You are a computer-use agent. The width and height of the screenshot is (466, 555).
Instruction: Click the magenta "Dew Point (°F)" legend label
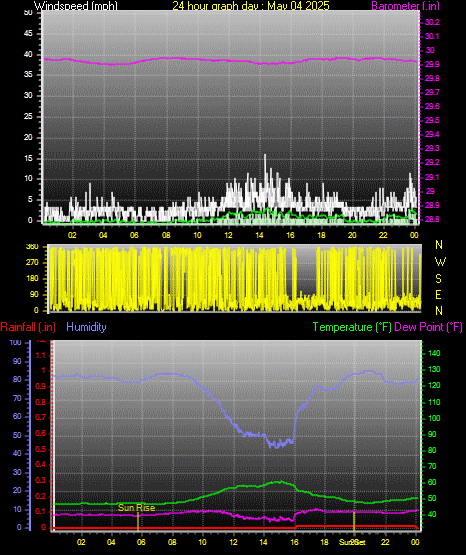tap(428, 327)
